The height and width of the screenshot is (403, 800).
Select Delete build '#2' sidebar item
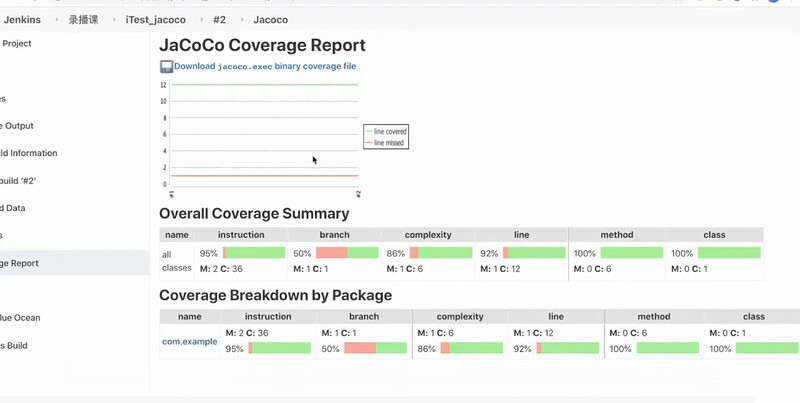tap(18, 181)
